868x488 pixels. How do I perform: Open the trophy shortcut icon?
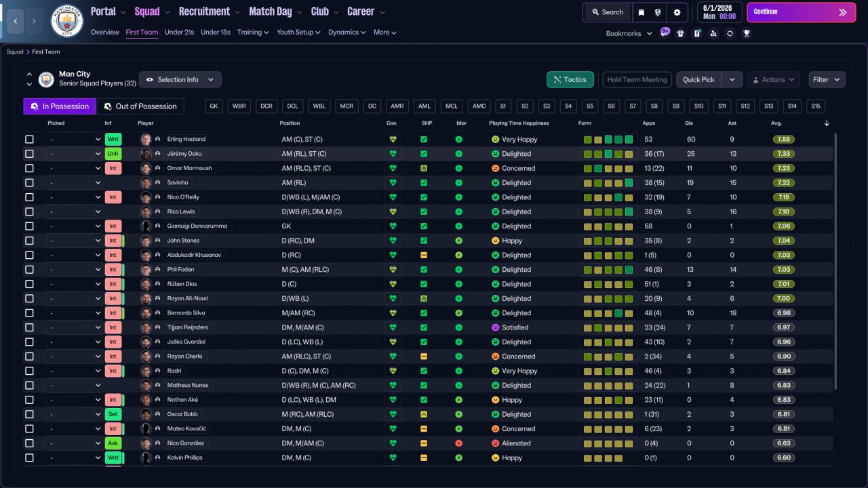pos(747,33)
